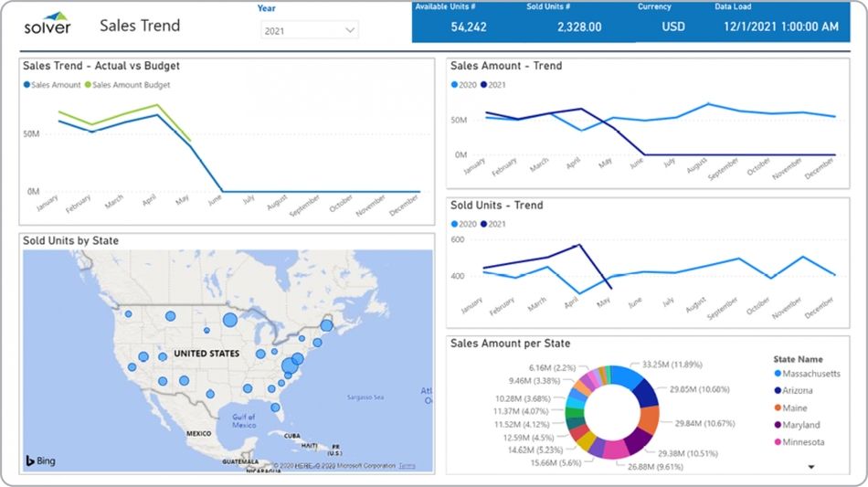
Task: Select 2021 legend in Sold Units - Trend chart
Action: [497, 224]
